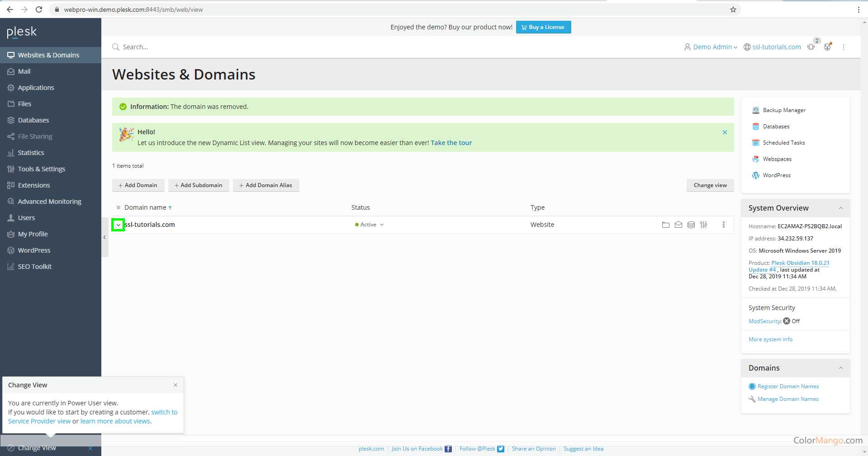Expand the ssl-tutorials.com row details
868x456 pixels.
coord(118,225)
